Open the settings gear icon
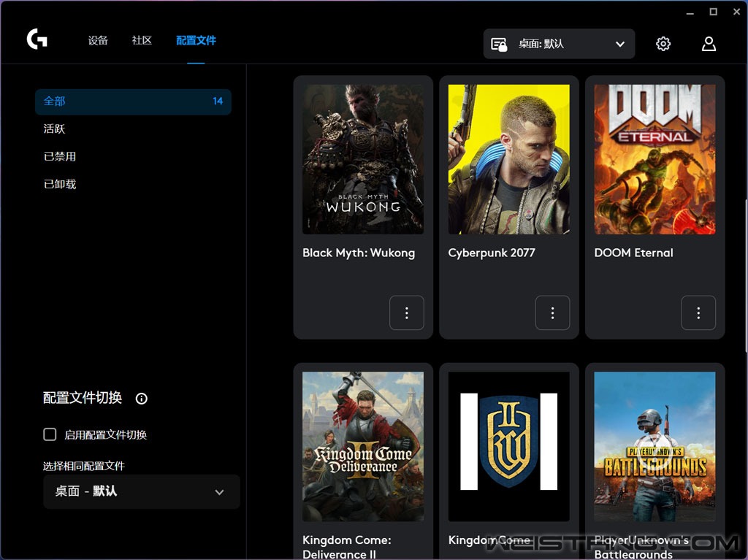 click(x=663, y=44)
